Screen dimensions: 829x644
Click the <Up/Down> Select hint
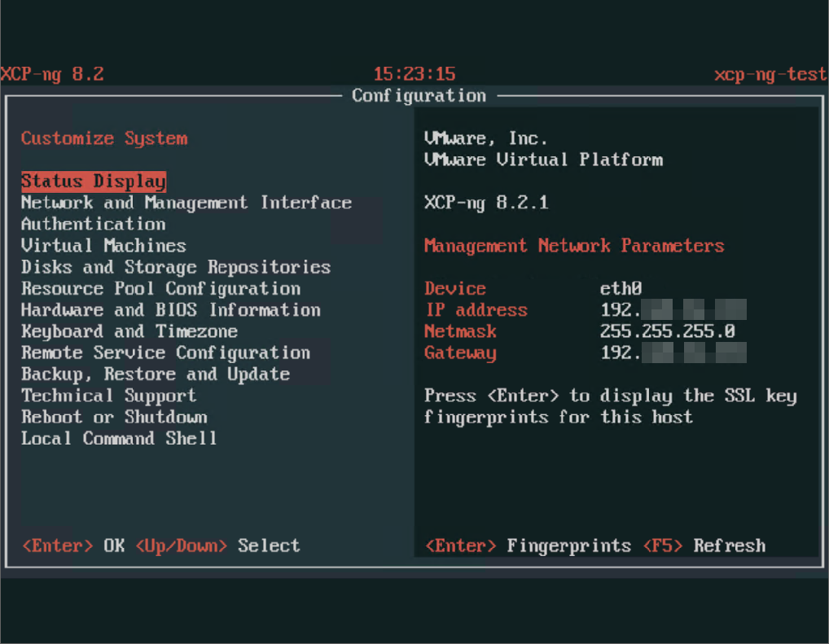pyautogui.click(x=217, y=545)
